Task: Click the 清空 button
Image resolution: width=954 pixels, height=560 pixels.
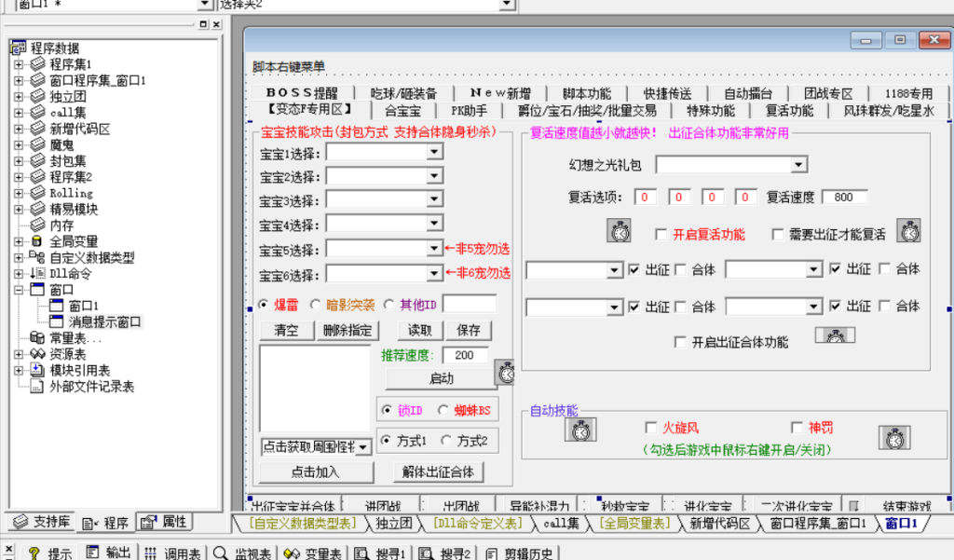Action: click(x=286, y=331)
